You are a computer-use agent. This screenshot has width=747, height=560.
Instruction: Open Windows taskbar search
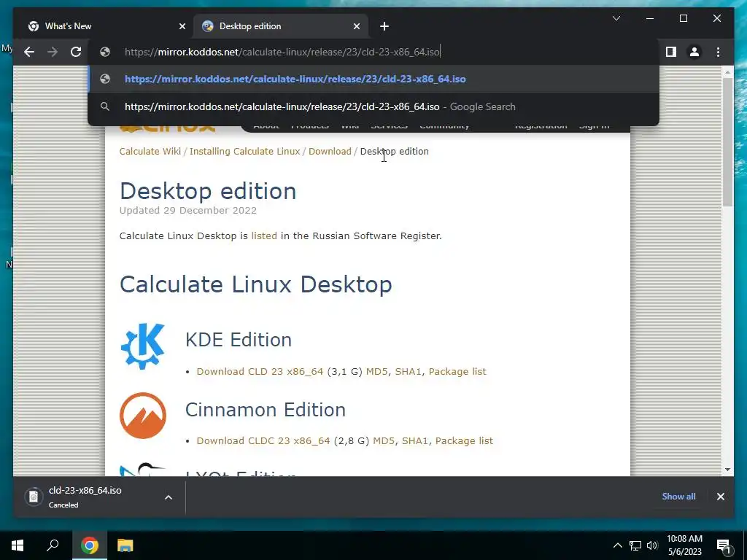53,545
